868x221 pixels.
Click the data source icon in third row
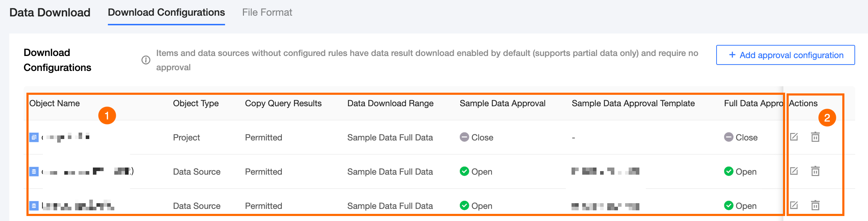34,206
